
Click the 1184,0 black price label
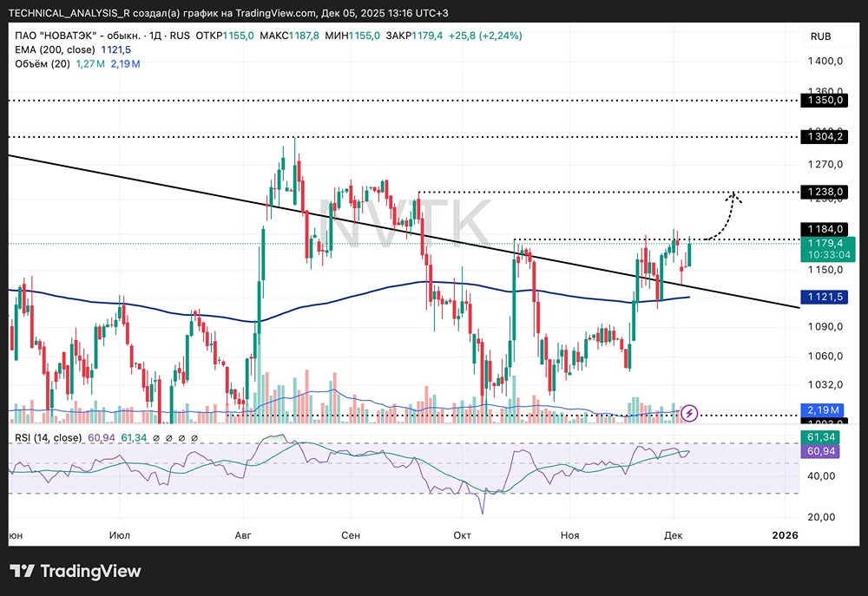(825, 229)
